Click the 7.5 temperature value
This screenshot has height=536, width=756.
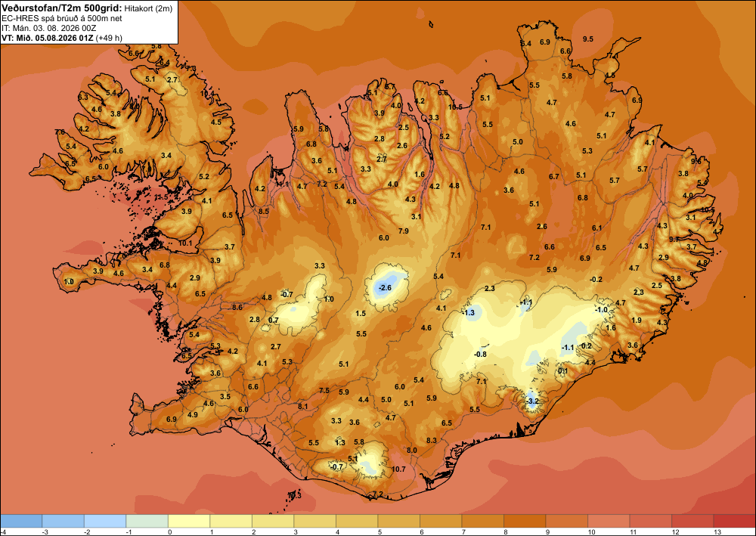(x=324, y=390)
